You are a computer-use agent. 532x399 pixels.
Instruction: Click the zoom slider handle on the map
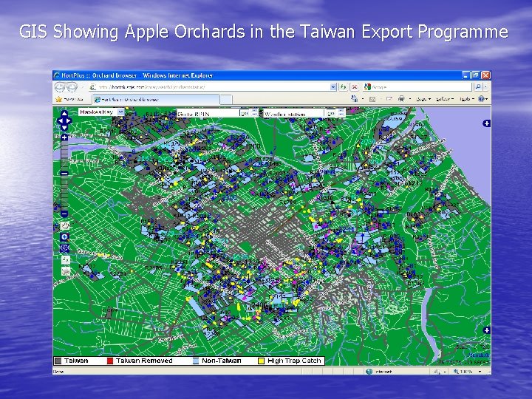64,174
